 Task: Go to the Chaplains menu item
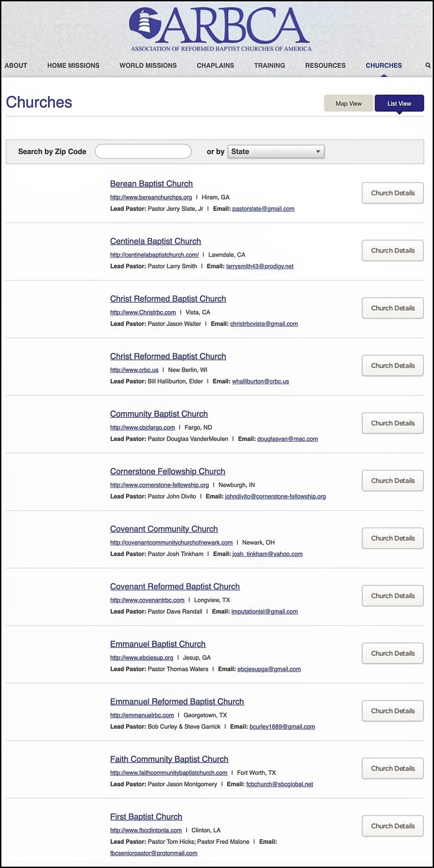(x=215, y=65)
